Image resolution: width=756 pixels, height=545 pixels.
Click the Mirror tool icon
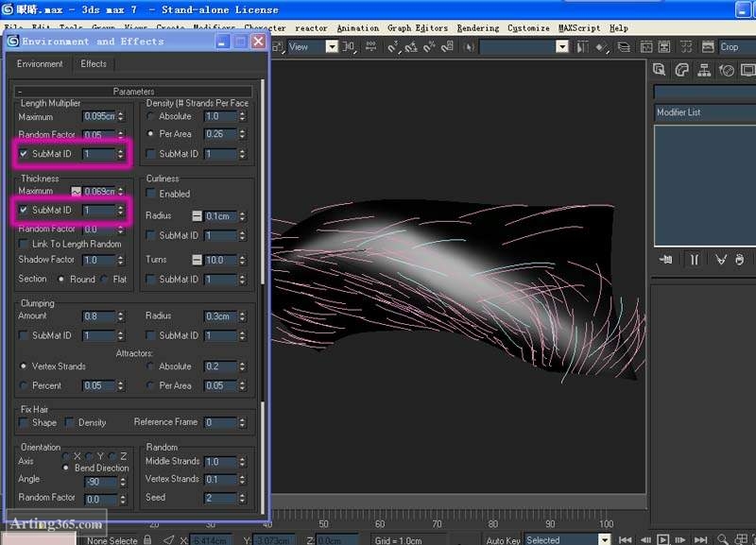pos(582,46)
